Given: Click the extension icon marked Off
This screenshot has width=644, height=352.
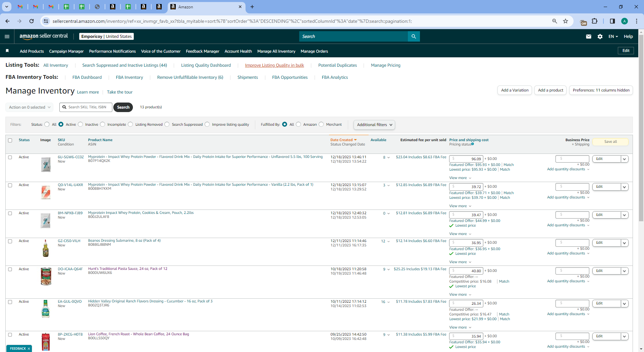Looking at the screenshot, I should 583,22.
